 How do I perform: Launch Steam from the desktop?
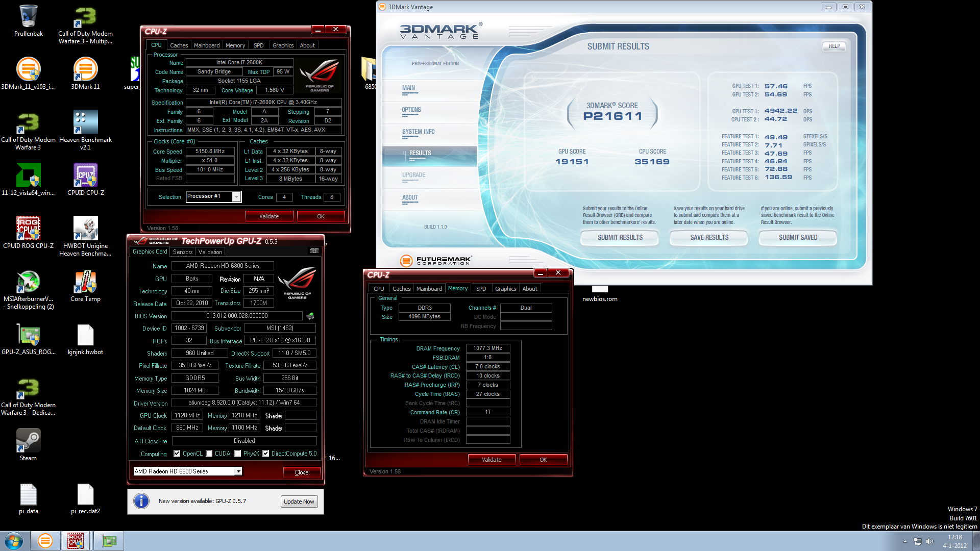click(x=29, y=445)
